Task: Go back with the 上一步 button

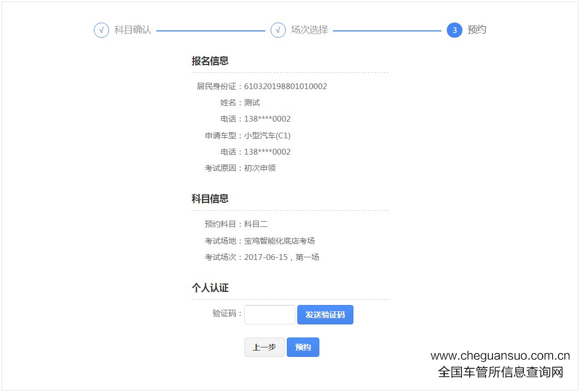Action: [264, 347]
